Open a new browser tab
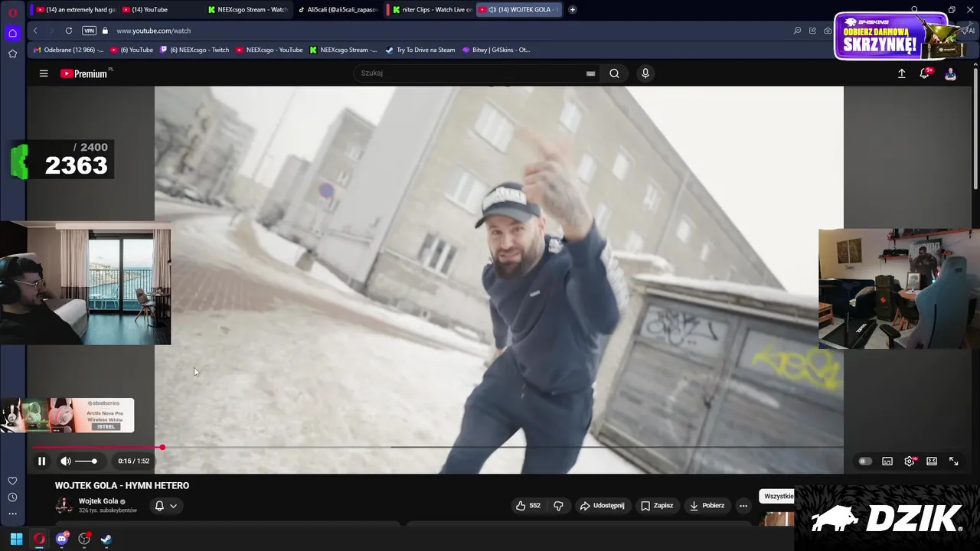The image size is (980, 551). (572, 9)
